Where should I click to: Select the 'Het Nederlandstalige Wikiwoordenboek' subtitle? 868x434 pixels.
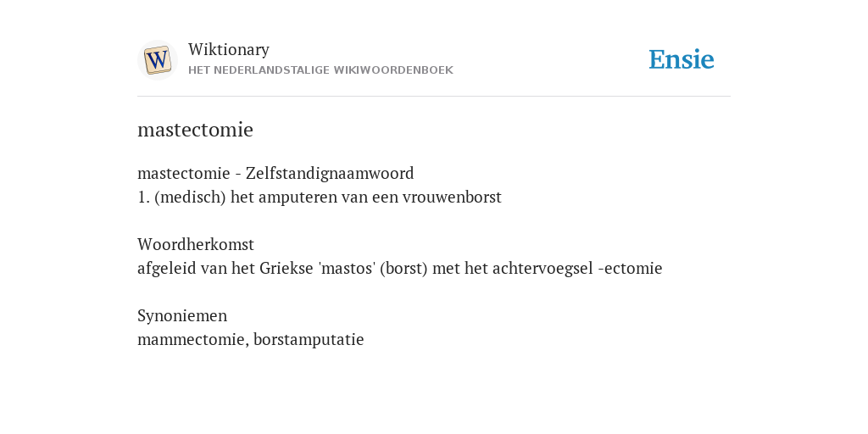point(320,70)
